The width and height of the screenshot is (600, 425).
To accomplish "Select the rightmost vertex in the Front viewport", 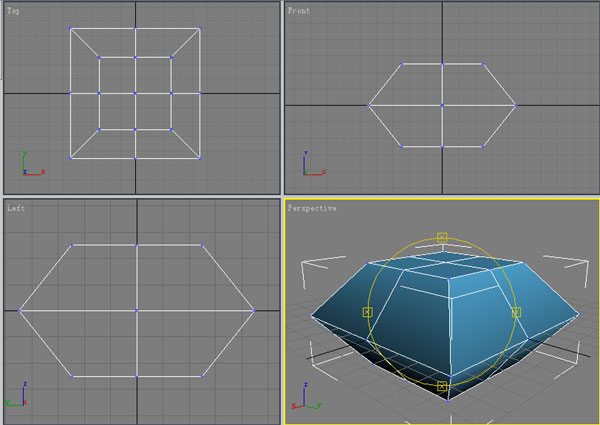I will coord(516,105).
